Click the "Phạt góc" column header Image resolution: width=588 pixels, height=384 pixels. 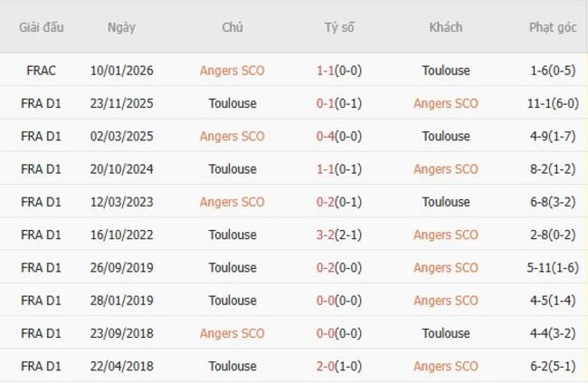tap(553, 27)
